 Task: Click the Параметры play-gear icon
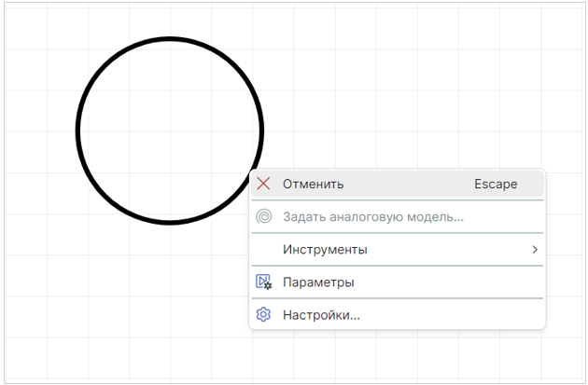tap(263, 282)
